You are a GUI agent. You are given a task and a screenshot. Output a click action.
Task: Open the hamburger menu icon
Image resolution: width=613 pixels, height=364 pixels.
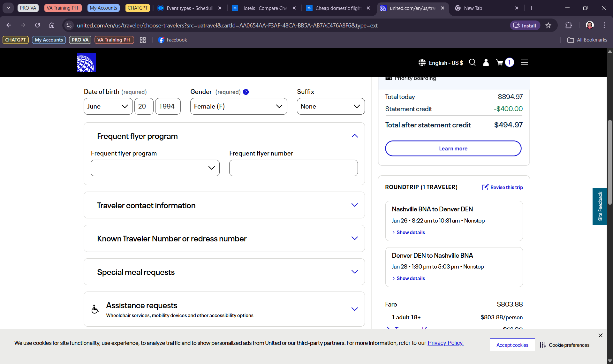pos(524,63)
